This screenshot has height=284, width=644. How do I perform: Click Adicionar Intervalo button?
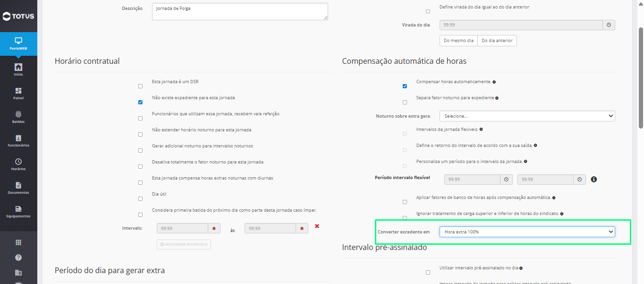[184, 244]
